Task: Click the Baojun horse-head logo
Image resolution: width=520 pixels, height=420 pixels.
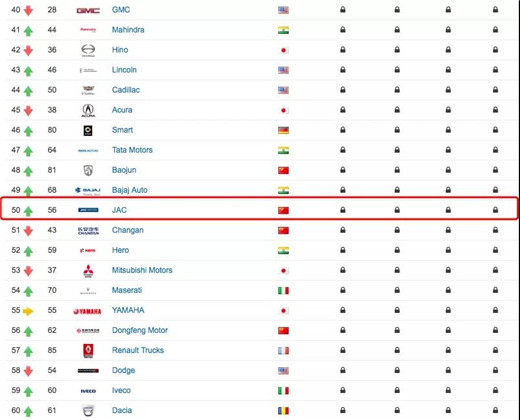Action: 88,170
